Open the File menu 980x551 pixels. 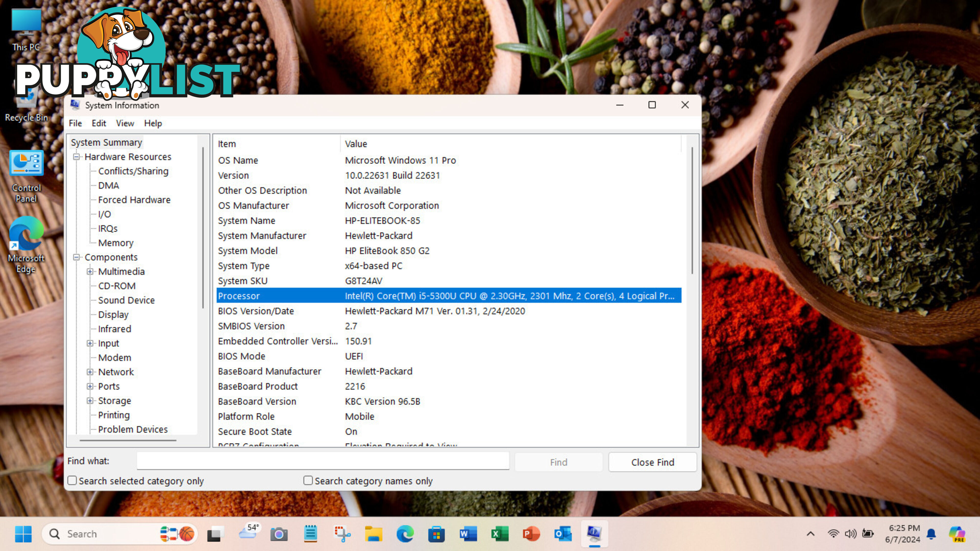coord(75,123)
